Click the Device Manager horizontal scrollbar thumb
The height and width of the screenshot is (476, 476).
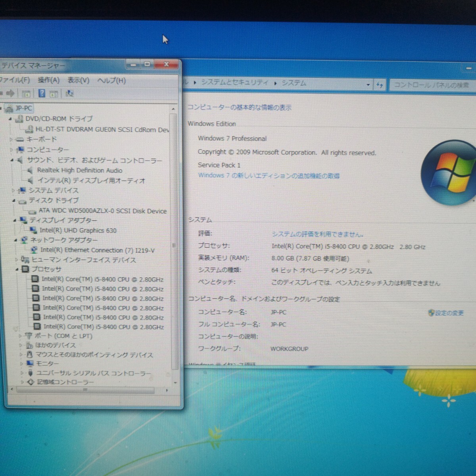click(85, 390)
